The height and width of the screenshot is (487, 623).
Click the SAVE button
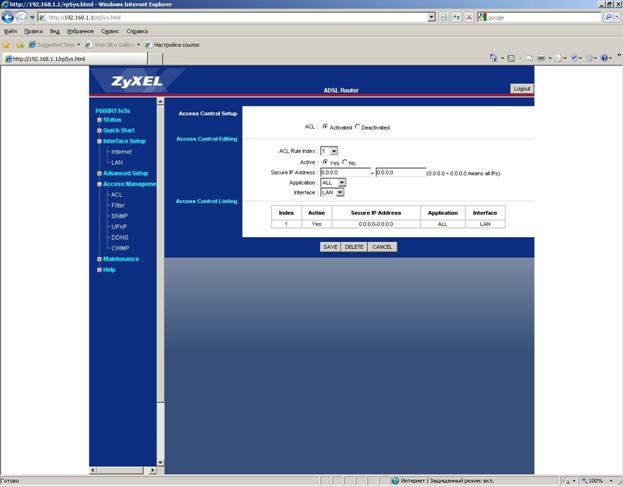click(330, 247)
